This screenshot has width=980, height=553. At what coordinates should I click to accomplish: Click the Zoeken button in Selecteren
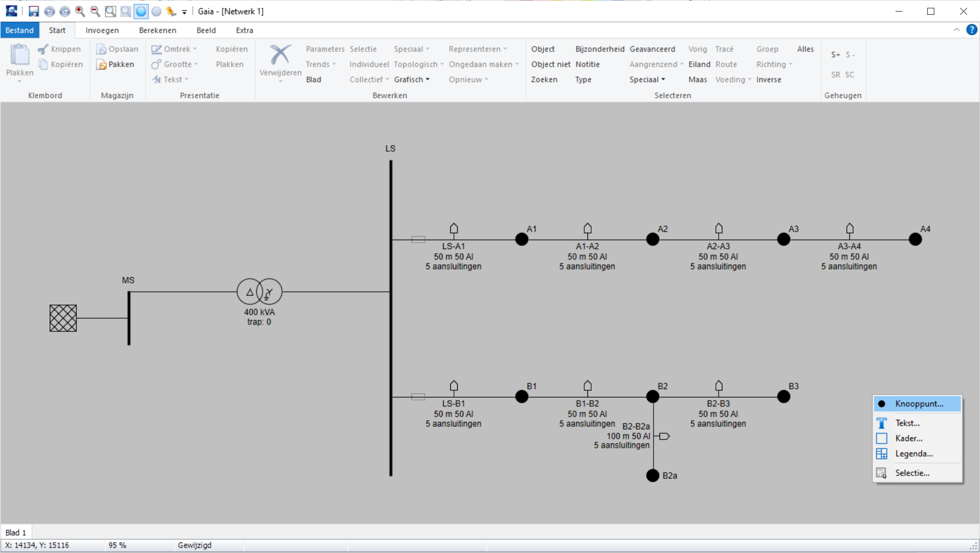544,79
